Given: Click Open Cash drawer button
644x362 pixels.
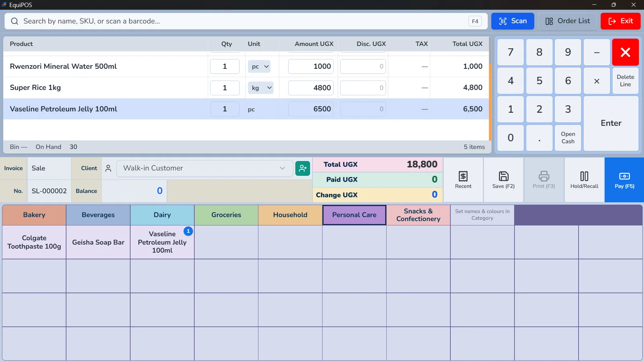Looking at the screenshot, I should 568,138.
